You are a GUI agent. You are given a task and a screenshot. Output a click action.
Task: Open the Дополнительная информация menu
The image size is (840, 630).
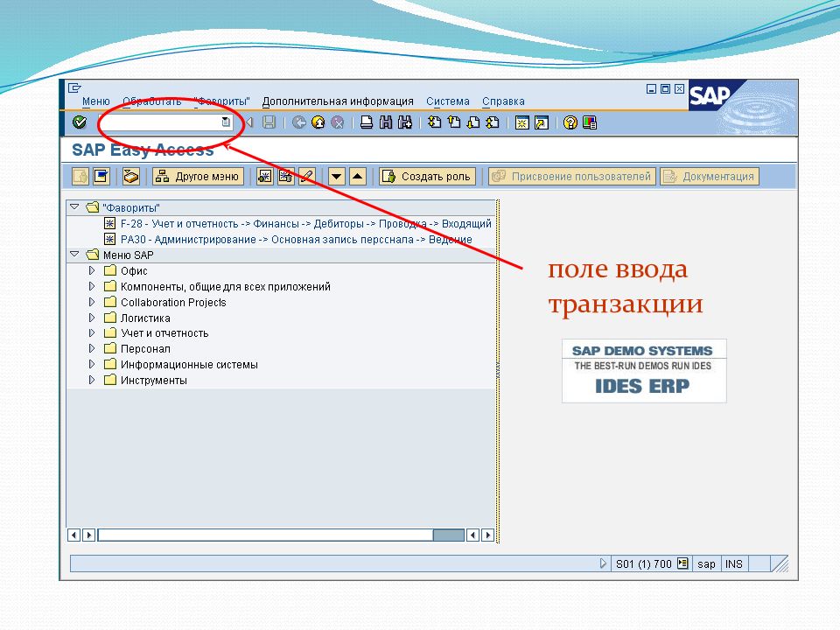pos(338,101)
